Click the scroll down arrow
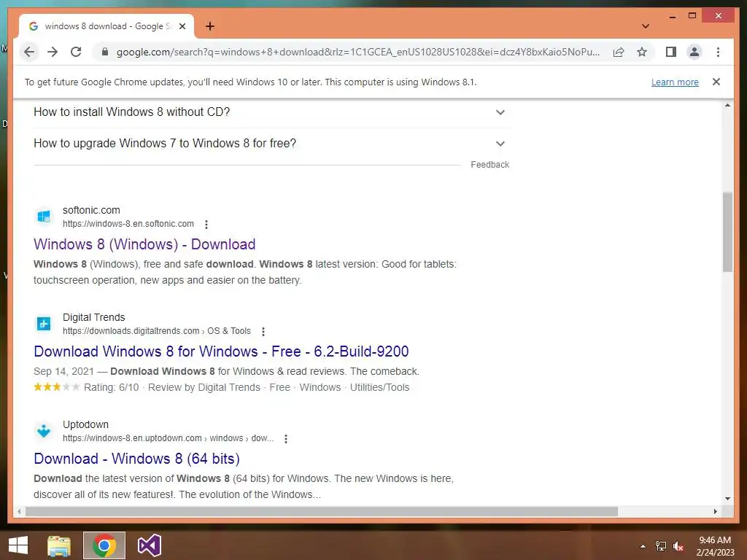This screenshot has width=747, height=560. pyautogui.click(x=727, y=499)
